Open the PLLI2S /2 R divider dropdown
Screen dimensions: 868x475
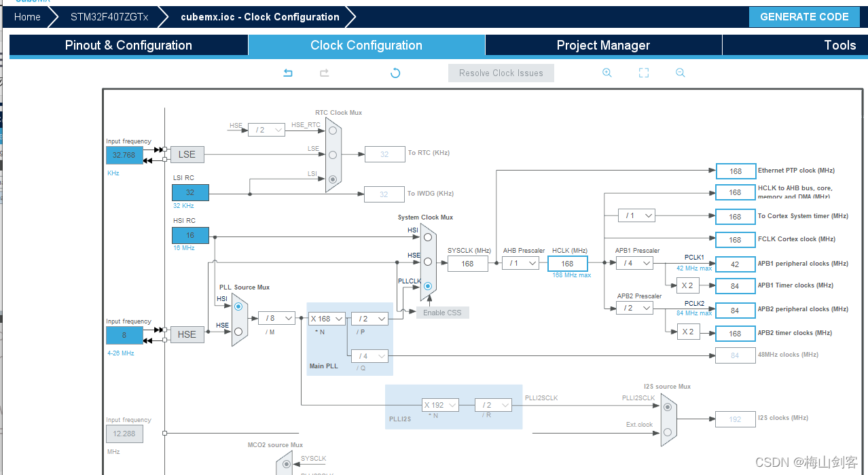pos(493,404)
